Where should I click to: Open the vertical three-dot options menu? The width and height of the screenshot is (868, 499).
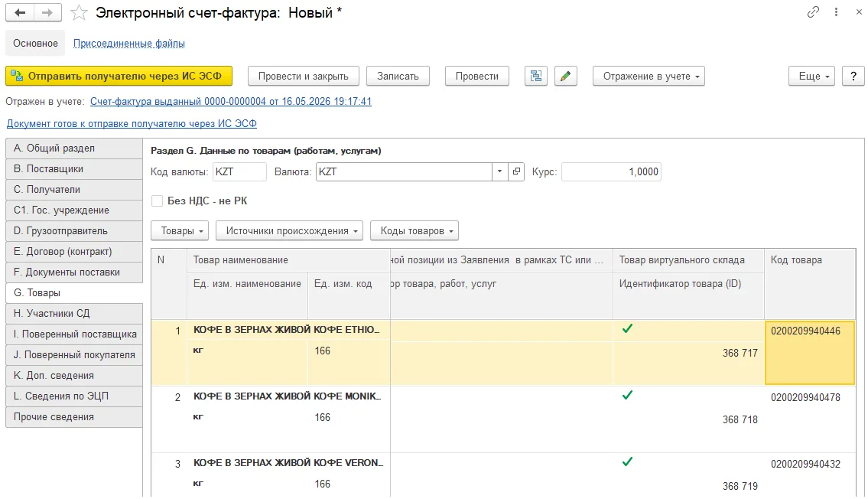tap(836, 12)
